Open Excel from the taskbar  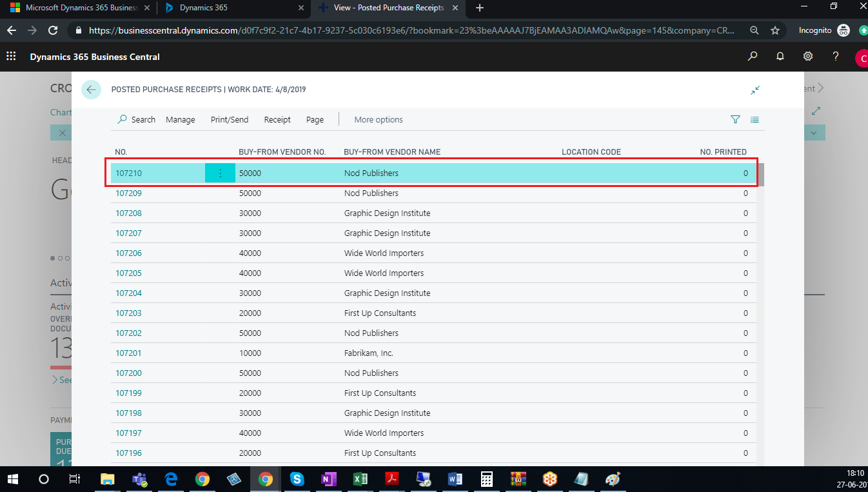pyautogui.click(x=360, y=479)
